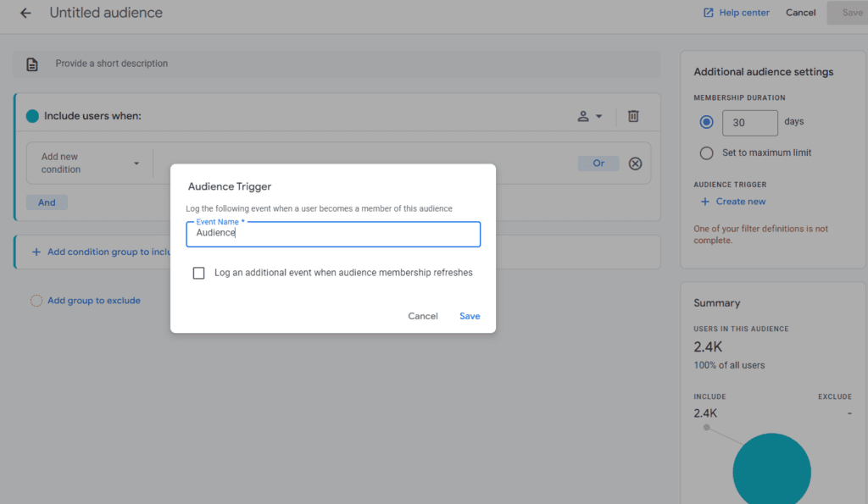
Task: Check Log an additional event checkbox
Action: pos(198,273)
